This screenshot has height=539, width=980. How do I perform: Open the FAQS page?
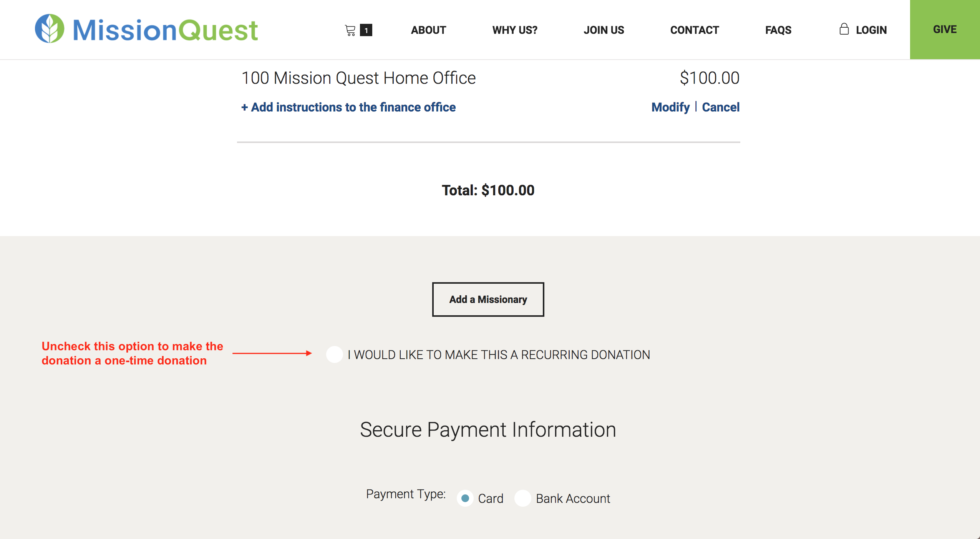tap(778, 30)
